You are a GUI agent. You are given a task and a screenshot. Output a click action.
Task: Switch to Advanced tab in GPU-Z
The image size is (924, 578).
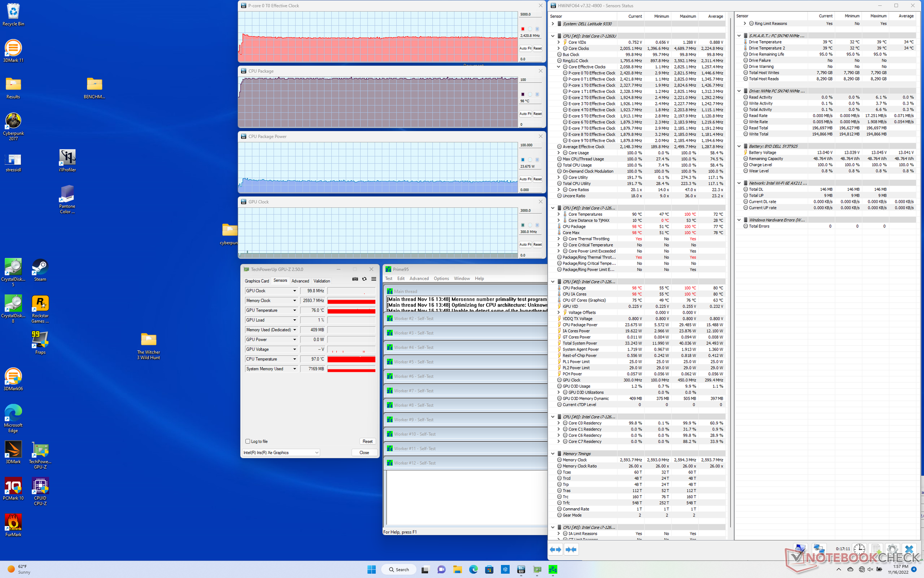pyautogui.click(x=300, y=281)
